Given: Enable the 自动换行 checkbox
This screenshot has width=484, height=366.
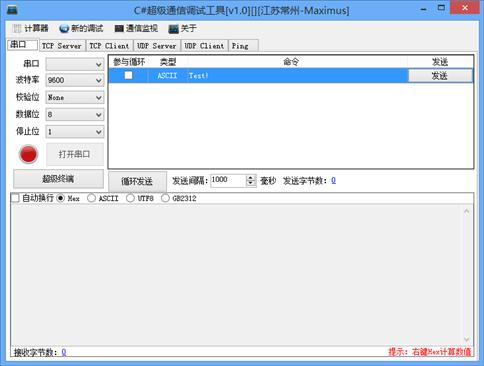Looking at the screenshot, I should (15, 198).
